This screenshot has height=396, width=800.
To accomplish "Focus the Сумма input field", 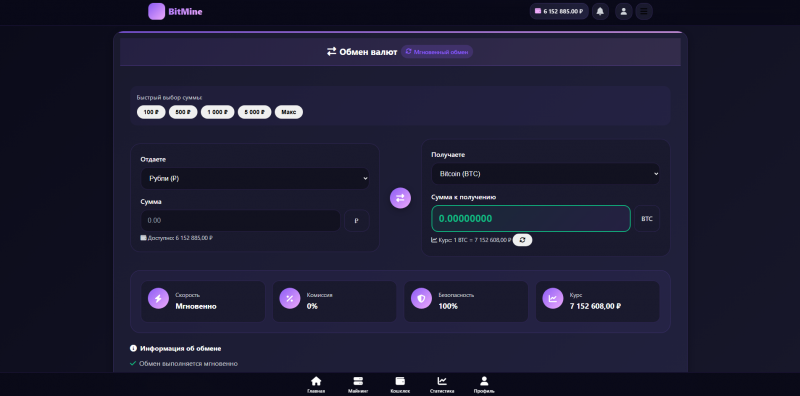I will [x=240, y=220].
